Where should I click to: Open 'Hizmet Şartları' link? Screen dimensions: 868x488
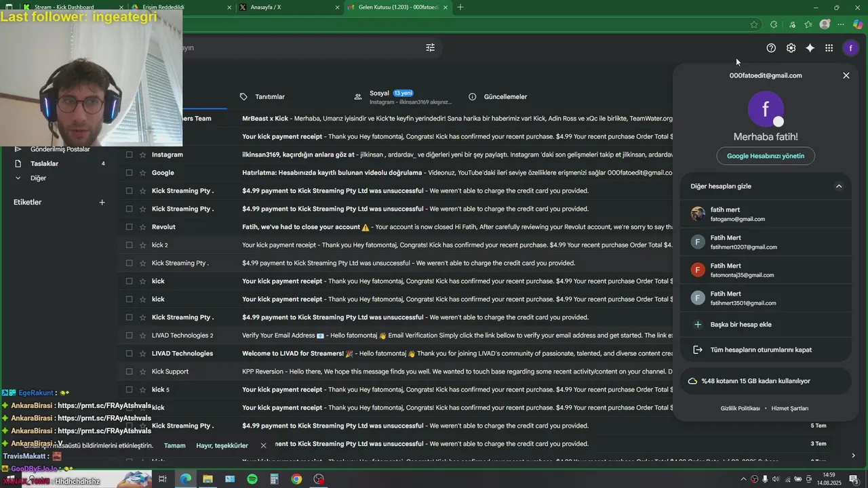point(789,408)
